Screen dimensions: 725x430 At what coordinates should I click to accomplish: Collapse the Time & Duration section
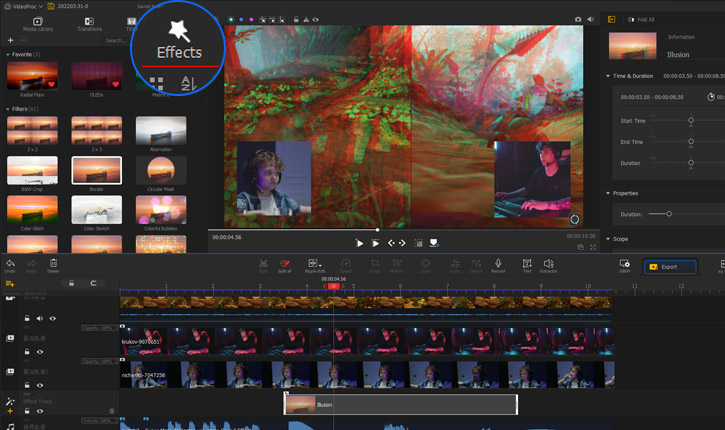coord(608,75)
